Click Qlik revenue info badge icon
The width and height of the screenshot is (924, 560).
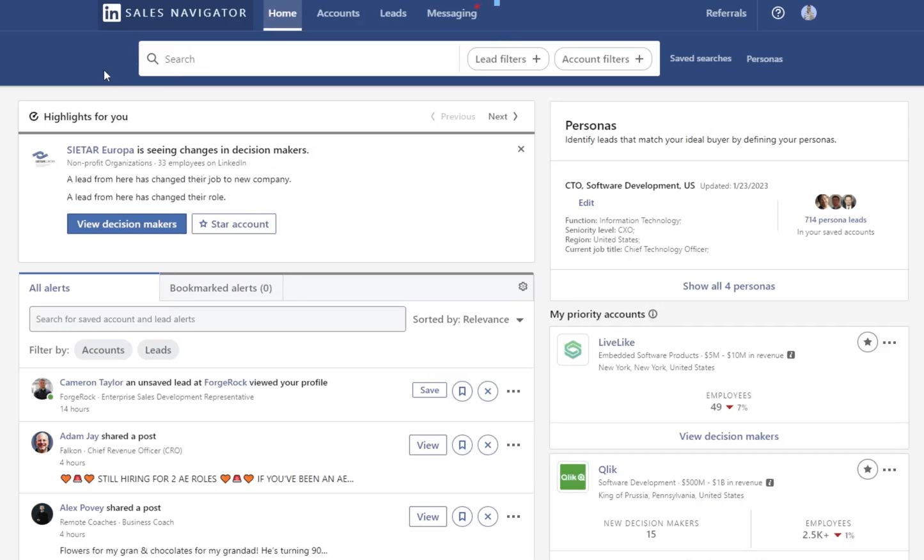click(x=770, y=483)
